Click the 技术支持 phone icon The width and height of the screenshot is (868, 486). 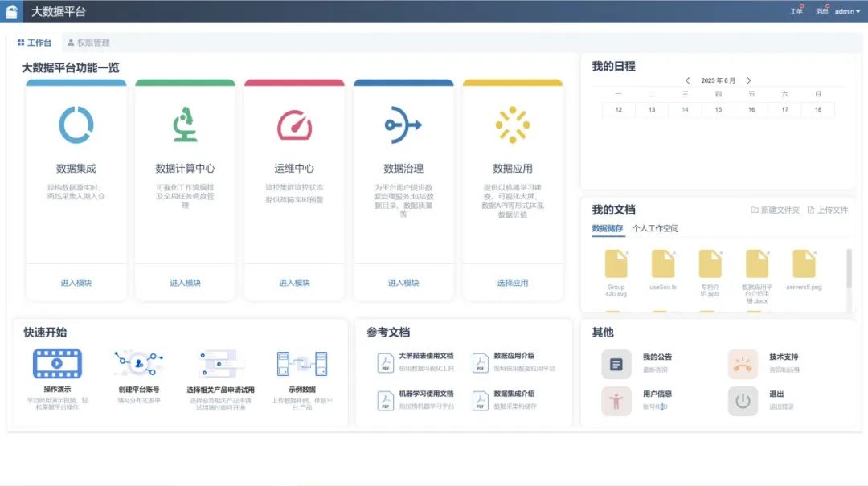[743, 364]
